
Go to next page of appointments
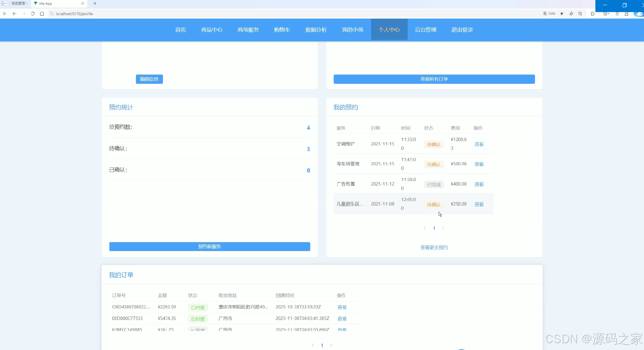(443, 228)
